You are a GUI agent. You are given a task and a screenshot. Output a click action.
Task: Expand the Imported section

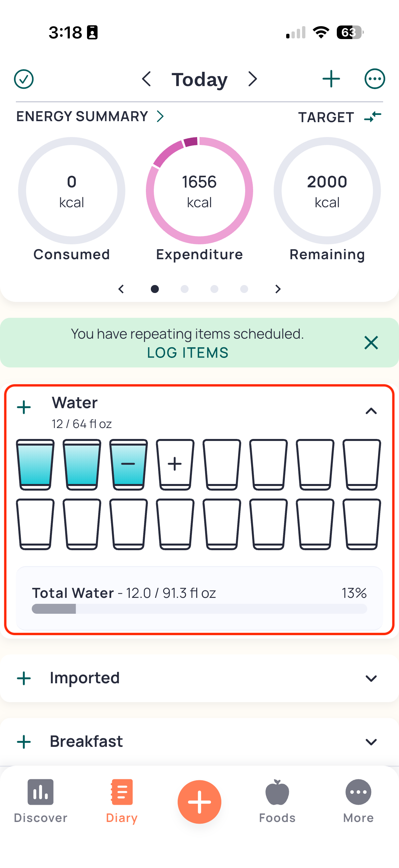click(x=371, y=678)
